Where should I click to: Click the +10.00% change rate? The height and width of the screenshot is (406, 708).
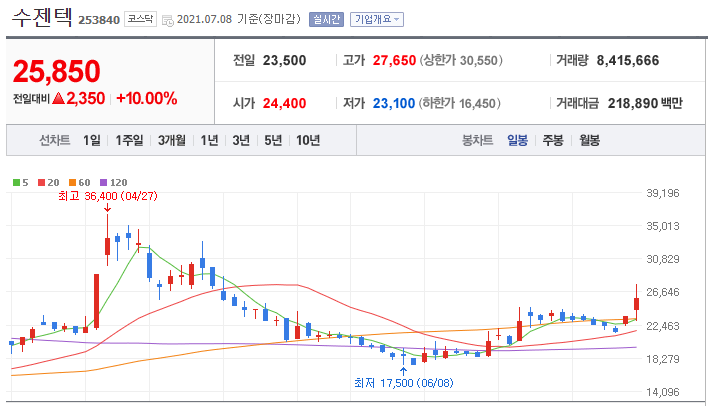coord(147,98)
